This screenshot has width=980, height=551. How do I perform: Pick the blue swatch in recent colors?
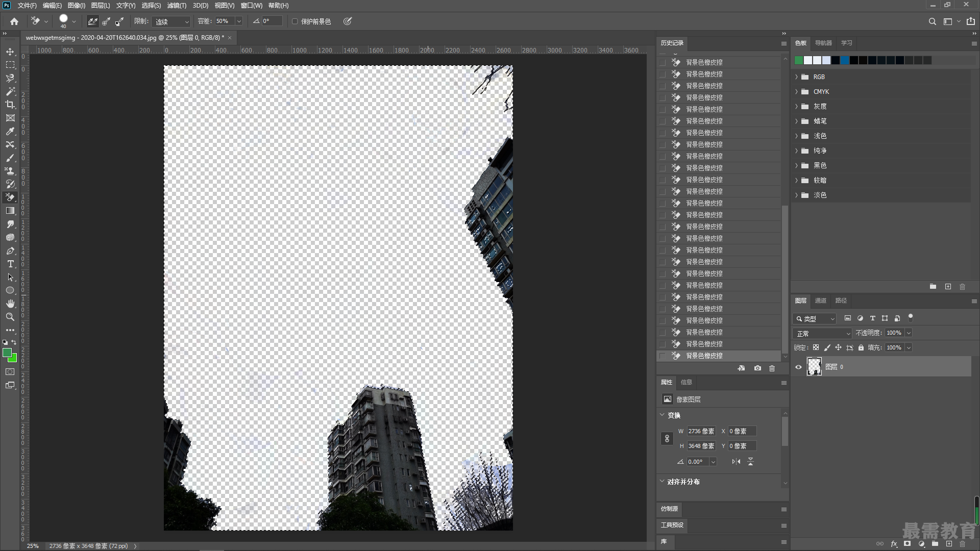845,60
